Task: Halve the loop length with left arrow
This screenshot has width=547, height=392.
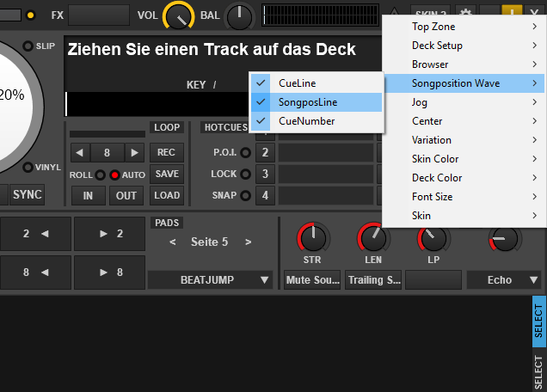Action: click(80, 152)
